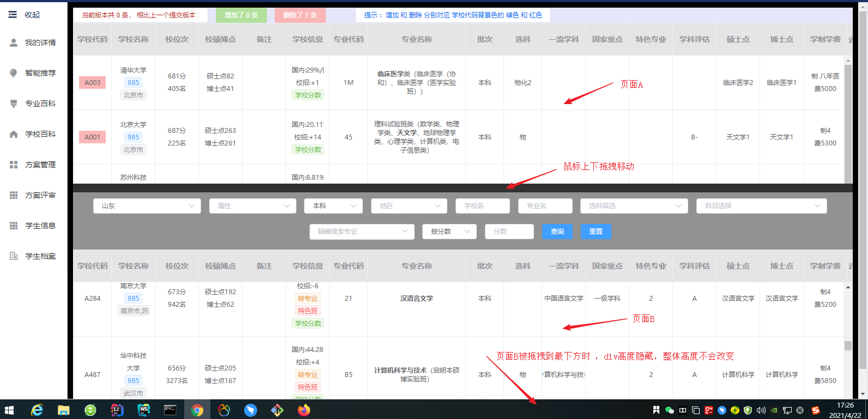Image resolution: width=868 pixels, height=419 pixels.
Task: Click school code A284 cell
Action: (93, 299)
